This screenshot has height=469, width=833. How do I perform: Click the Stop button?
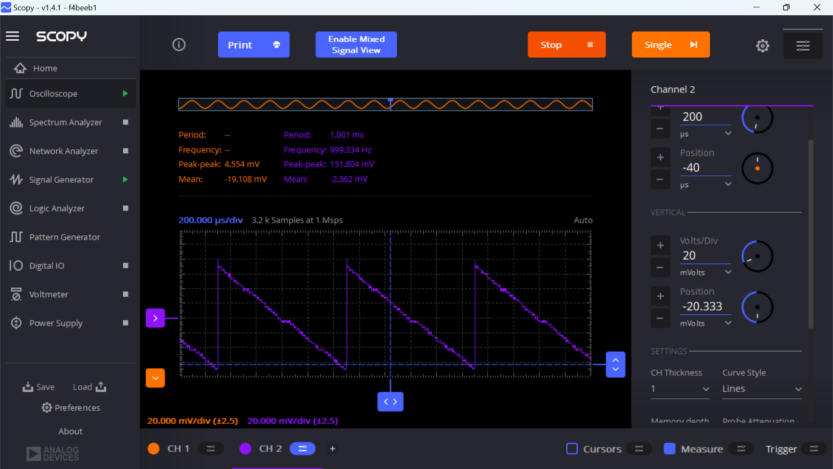[566, 45]
